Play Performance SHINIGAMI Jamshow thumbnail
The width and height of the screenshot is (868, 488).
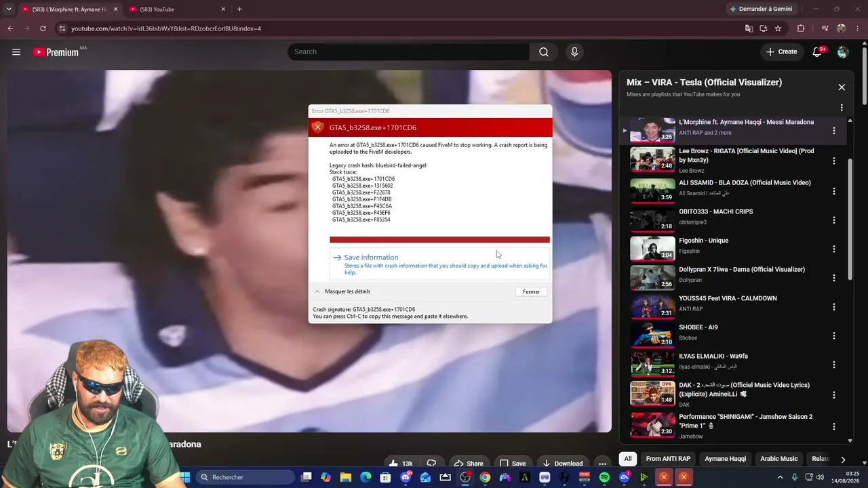point(652,425)
